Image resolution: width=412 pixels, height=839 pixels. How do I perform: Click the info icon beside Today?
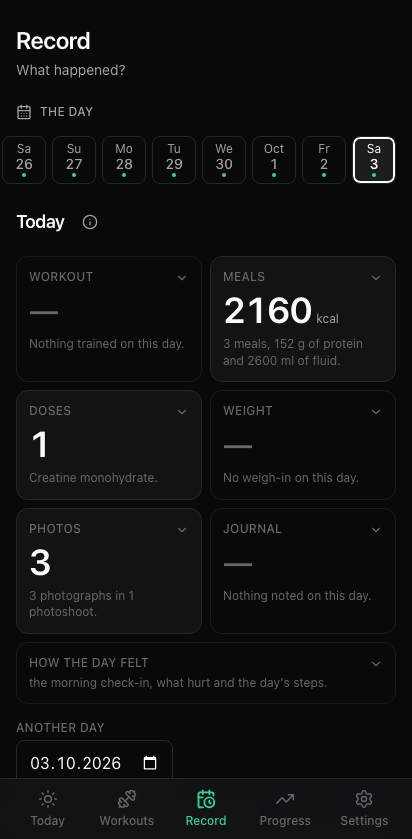90,222
